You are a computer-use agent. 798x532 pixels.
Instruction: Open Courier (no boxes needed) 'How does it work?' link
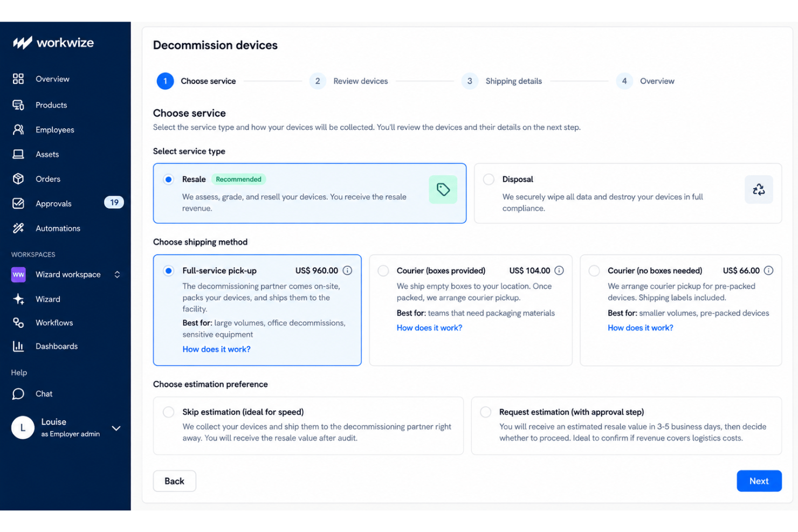tap(641, 328)
